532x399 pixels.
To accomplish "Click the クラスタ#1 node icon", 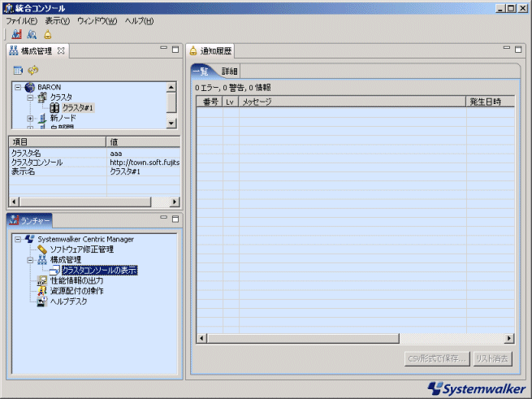I will [54, 108].
